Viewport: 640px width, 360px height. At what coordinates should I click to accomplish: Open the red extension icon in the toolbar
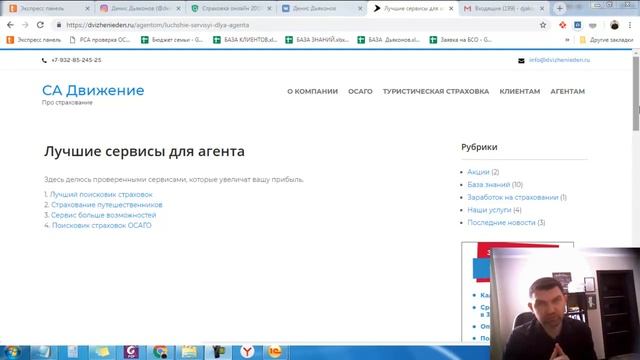(x=562, y=25)
